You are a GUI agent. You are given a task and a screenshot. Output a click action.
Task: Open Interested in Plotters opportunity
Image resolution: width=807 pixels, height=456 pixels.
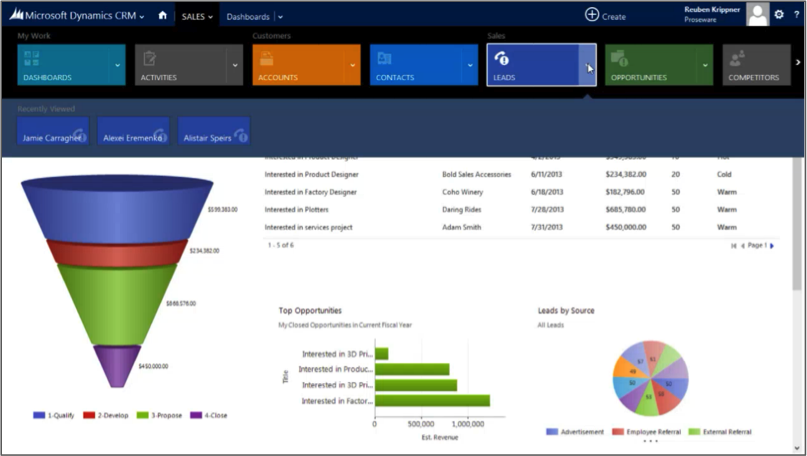coord(296,209)
